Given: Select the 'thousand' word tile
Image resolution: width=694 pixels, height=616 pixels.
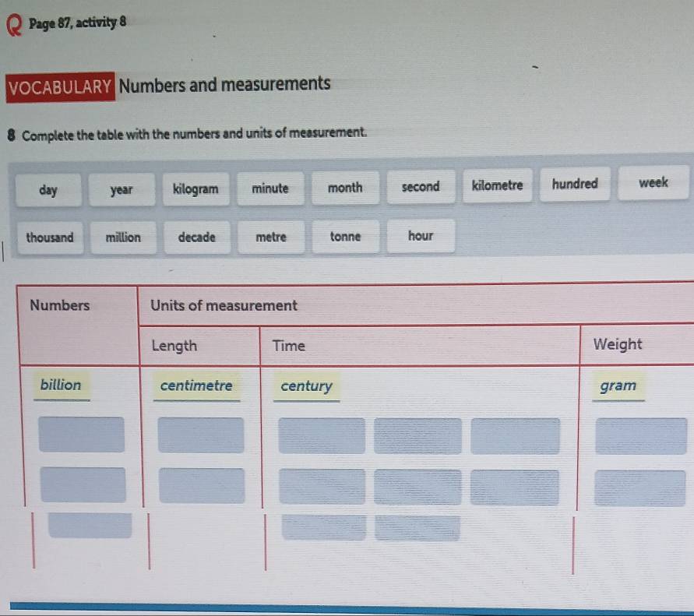Looking at the screenshot, I should [x=50, y=238].
